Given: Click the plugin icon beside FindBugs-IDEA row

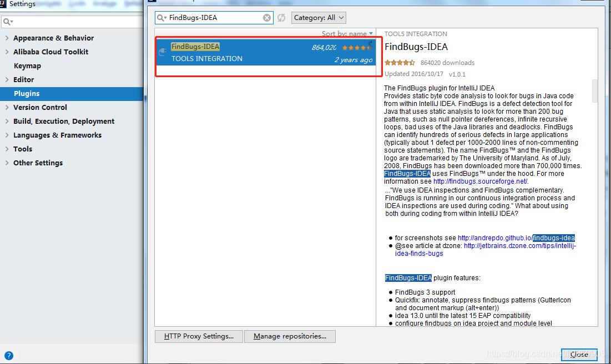Looking at the screenshot, I should click(x=163, y=52).
